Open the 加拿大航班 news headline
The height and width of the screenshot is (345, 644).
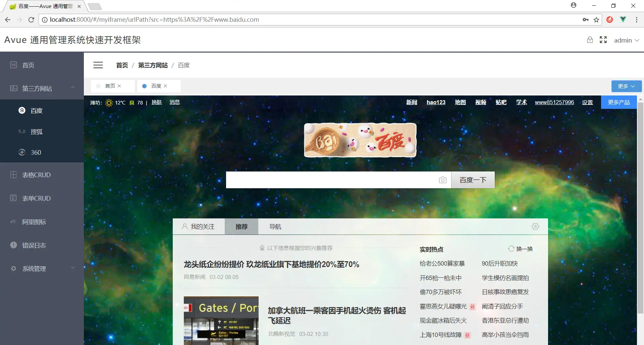(x=337, y=316)
